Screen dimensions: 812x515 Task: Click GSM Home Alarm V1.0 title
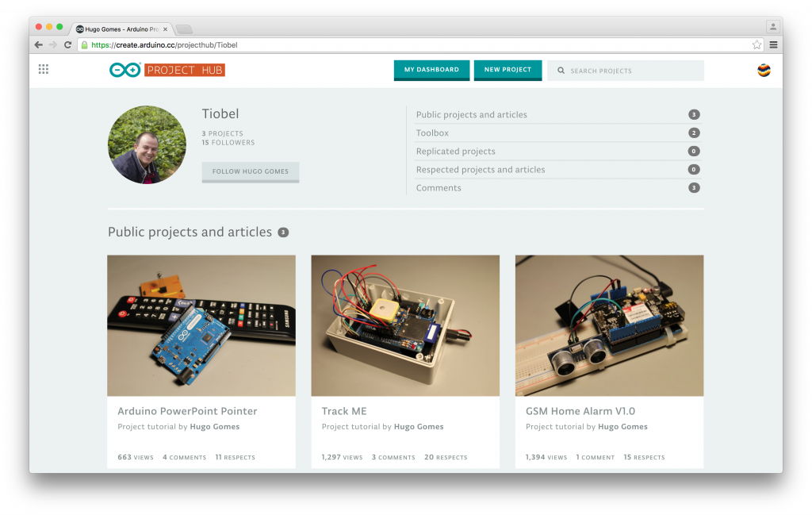580,411
